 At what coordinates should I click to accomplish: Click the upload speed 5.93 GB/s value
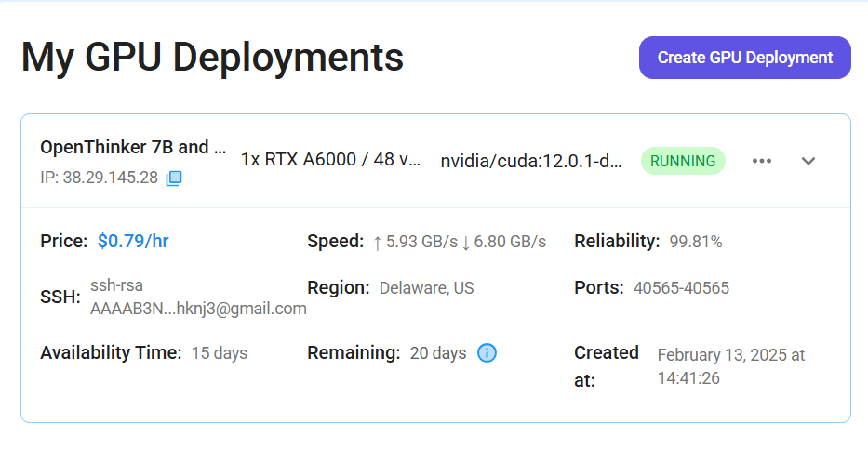415,242
